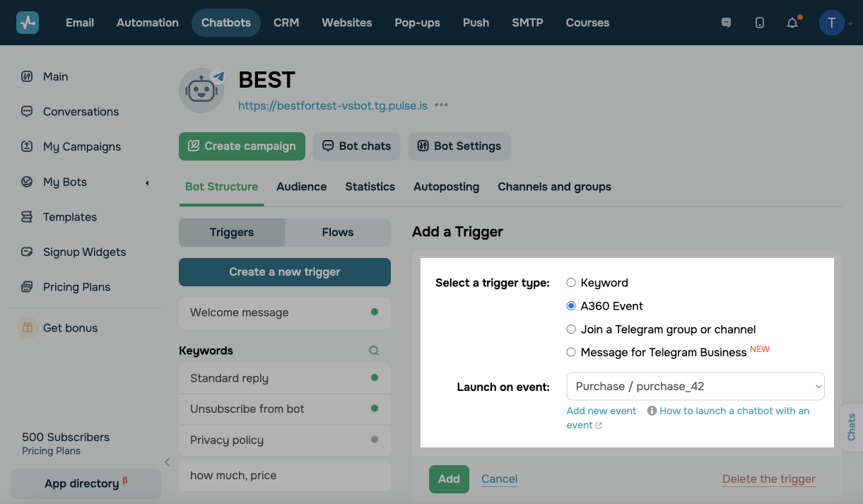
Task: Expand the My Bots submenu arrow
Action: [147, 182]
